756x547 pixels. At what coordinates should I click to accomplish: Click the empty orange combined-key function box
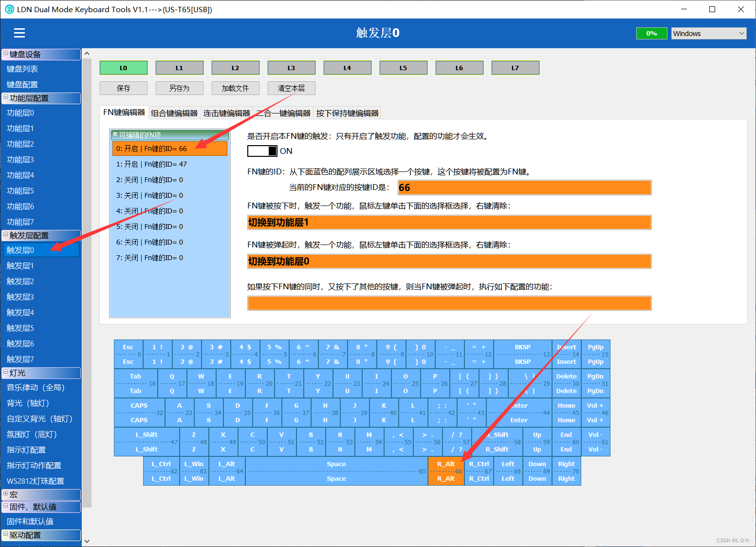tap(449, 303)
